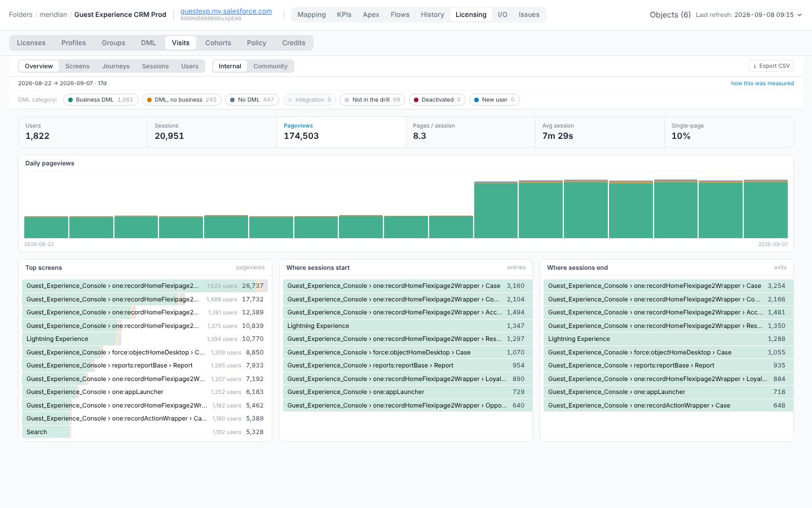Screen dimensions: 812x508
Task: Open the Apex tab
Action: click(x=371, y=15)
